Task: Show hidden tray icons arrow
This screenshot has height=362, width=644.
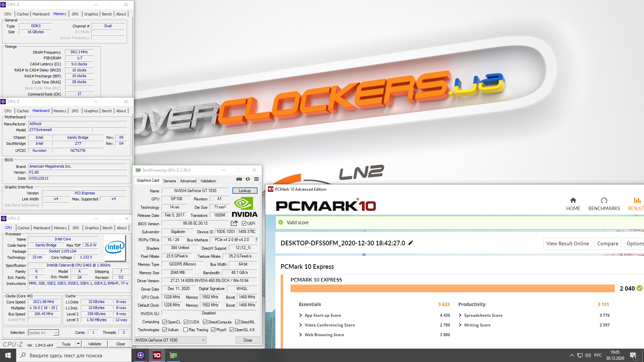Action: 572,355
